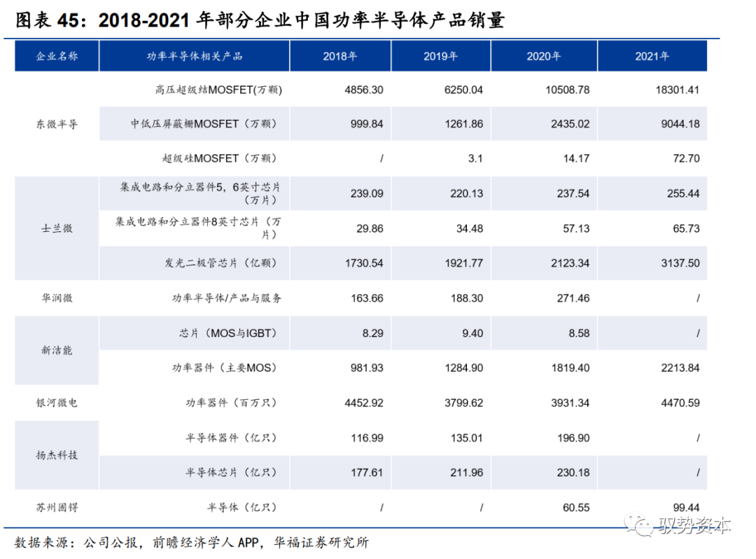Select the value 18301.41 in the 2021 column

pyautogui.click(x=673, y=90)
